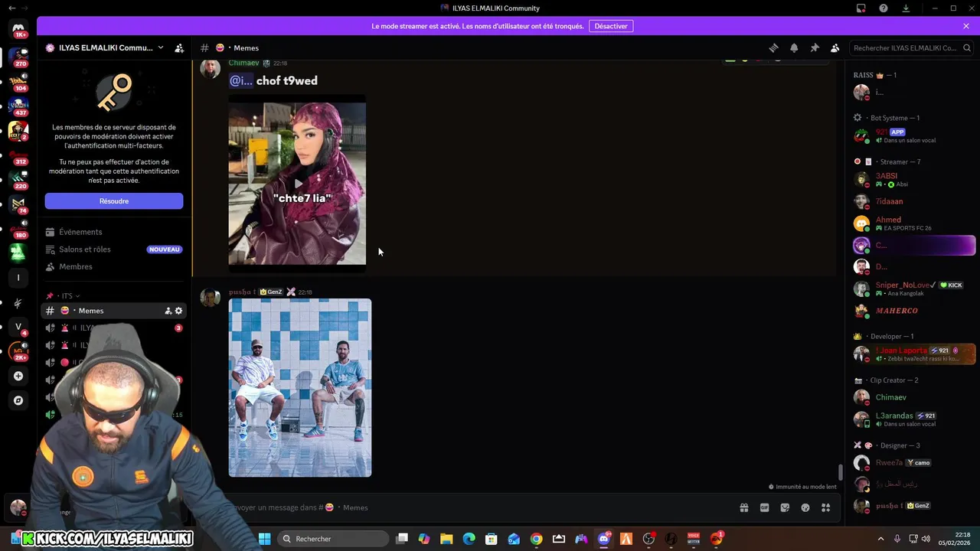Viewport: 980px width, 551px height.
Task: Open apps launcher in message bar
Action: pyautogui.click(x=825, y=507)
